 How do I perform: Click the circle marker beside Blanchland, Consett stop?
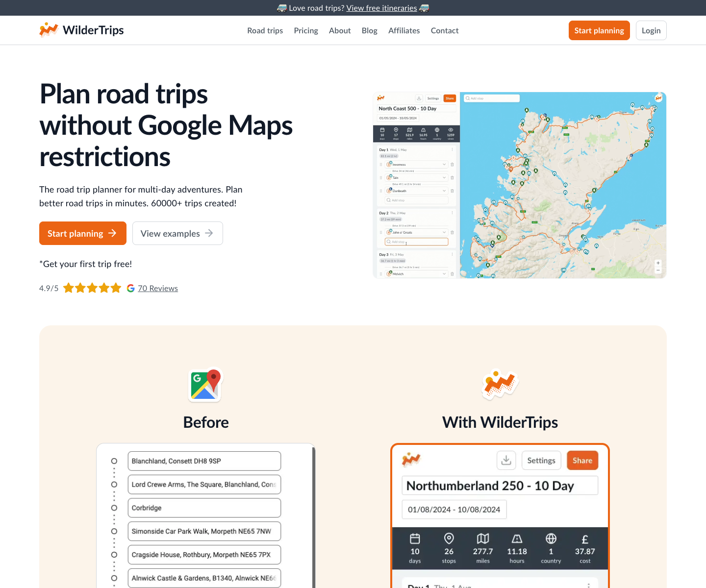coord(114,461)
